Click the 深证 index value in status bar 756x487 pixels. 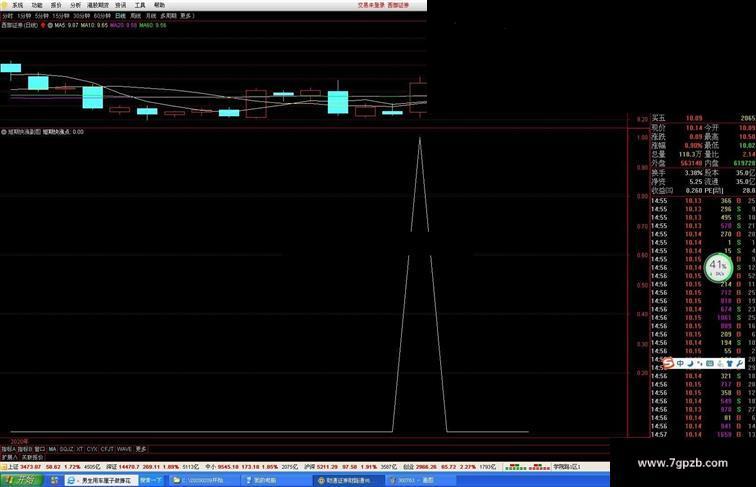coord(129,467)
